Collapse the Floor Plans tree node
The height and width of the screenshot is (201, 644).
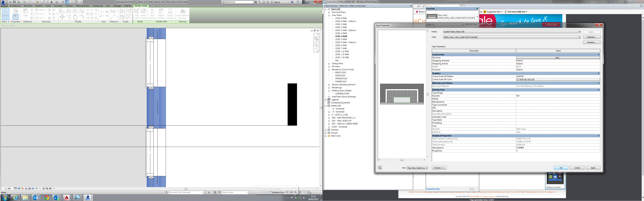329,15
